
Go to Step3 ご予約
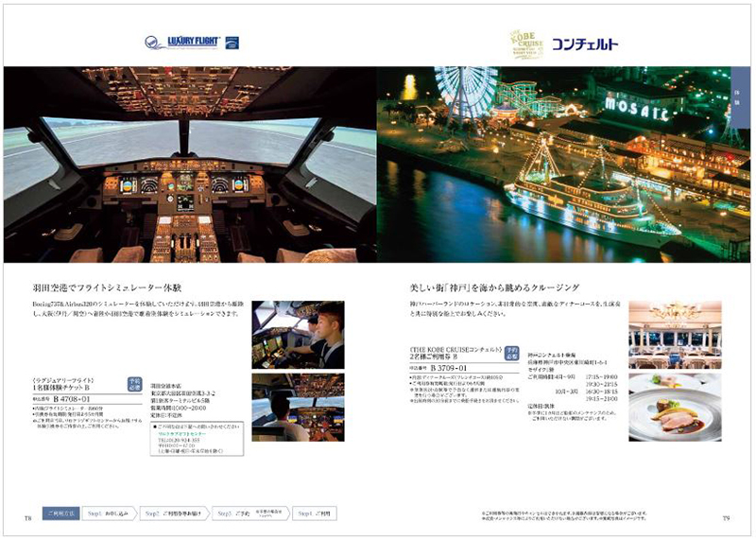(x=248, y=514)
